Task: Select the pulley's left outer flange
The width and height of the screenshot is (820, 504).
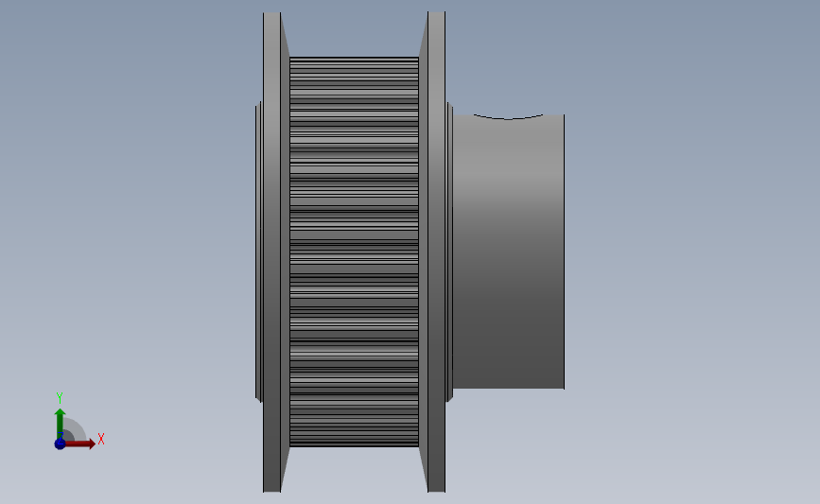Action: (x=272, y=252)
